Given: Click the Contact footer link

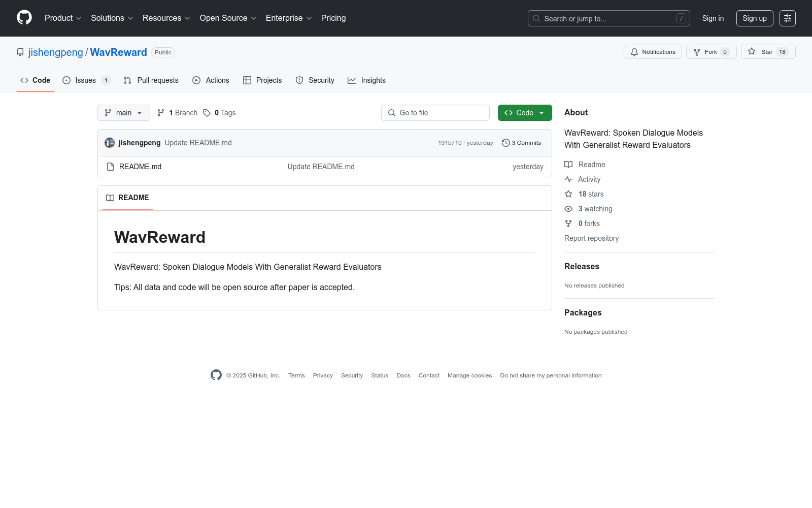Looking at the screenshot, I should pyautogui.click(x=429, y=375).
